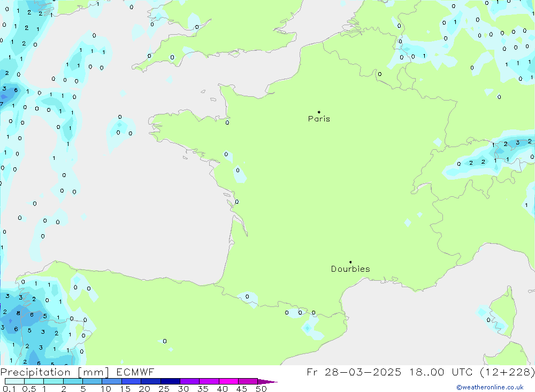Click the 30–35 mm purple legend box
The height and width of the screenshot is (392, 535).
pyautogui.click(x=189, y=381)
